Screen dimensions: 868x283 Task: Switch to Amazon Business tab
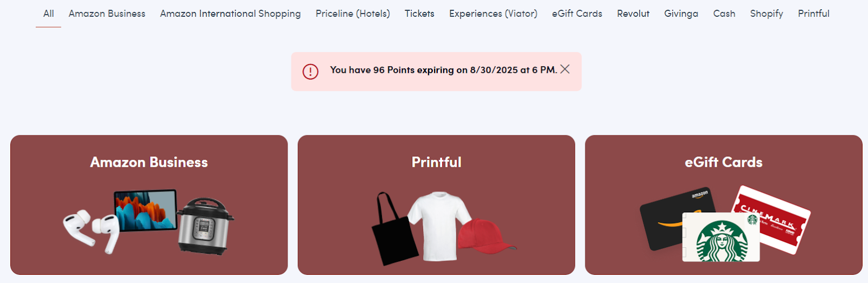107,14
